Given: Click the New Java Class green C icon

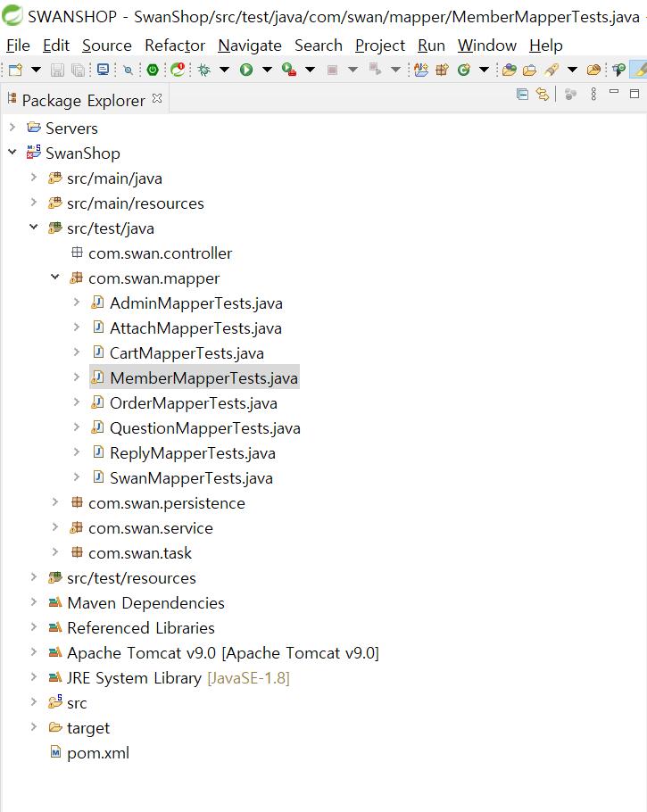Looking at the screenshot, I should coord(464,70).
